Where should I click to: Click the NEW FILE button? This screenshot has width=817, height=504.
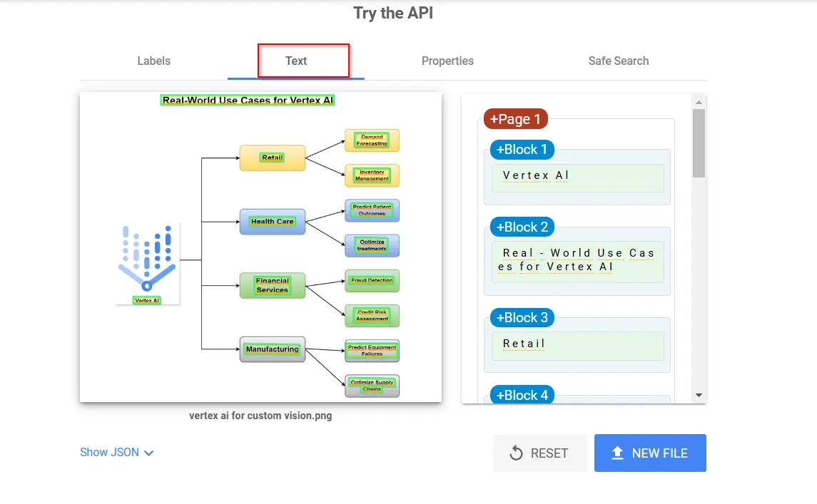pyautogui.click(x=649, y=453)
